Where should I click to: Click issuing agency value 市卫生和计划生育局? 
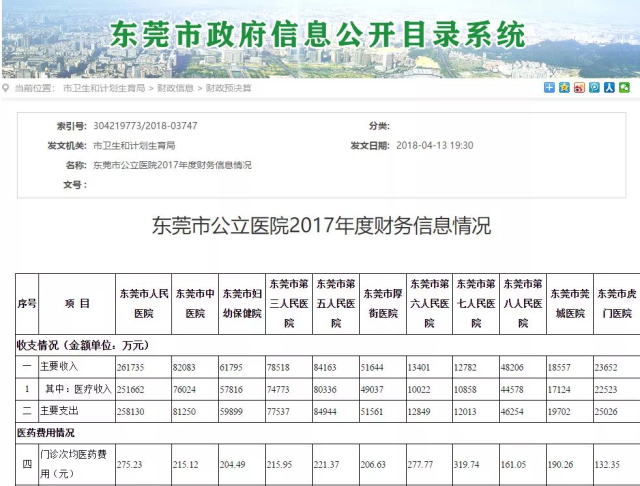click(x=134, y=145)
